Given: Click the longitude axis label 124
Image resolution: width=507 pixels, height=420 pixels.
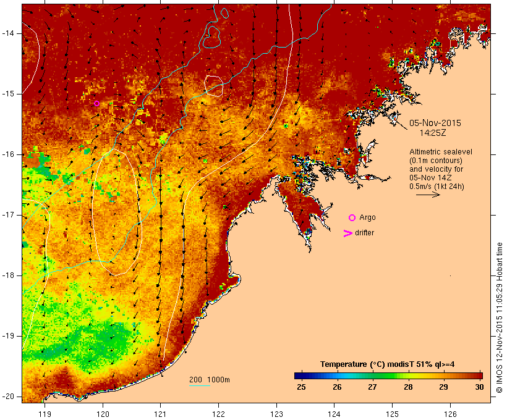Looking at the screenshot, I should [x=334, y=414].
